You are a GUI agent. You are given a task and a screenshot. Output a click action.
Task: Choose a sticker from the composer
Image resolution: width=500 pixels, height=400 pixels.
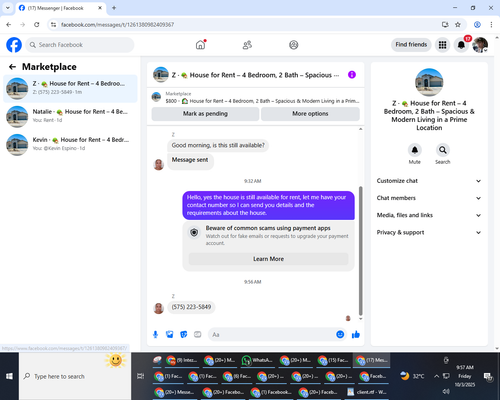click(184, 334)
